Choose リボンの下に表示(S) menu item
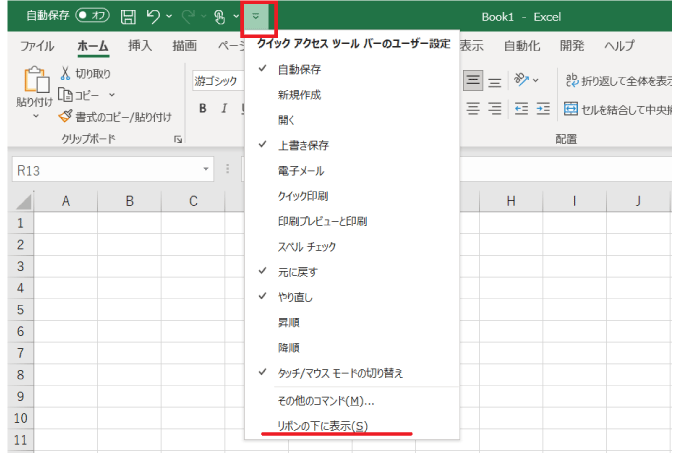 click(352, 426)
